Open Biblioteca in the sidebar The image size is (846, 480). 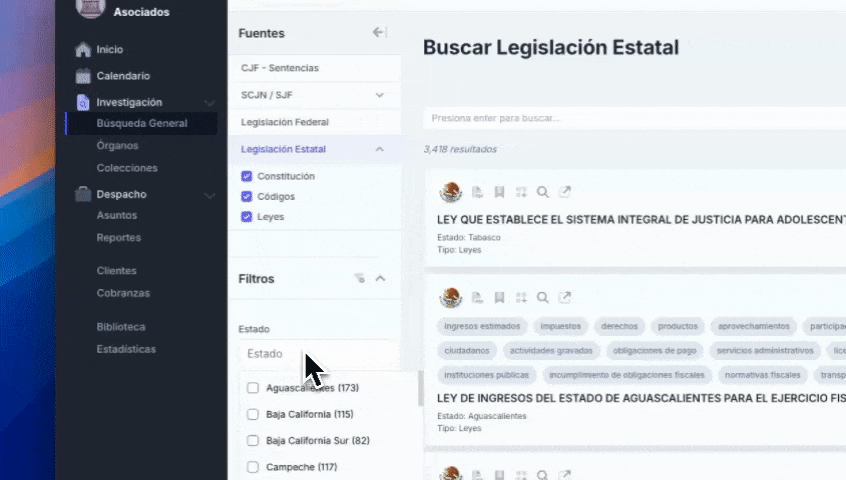[121, 327]
